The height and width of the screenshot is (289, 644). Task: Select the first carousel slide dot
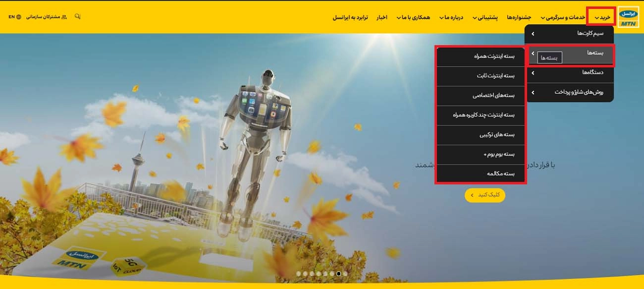point(299,273)
